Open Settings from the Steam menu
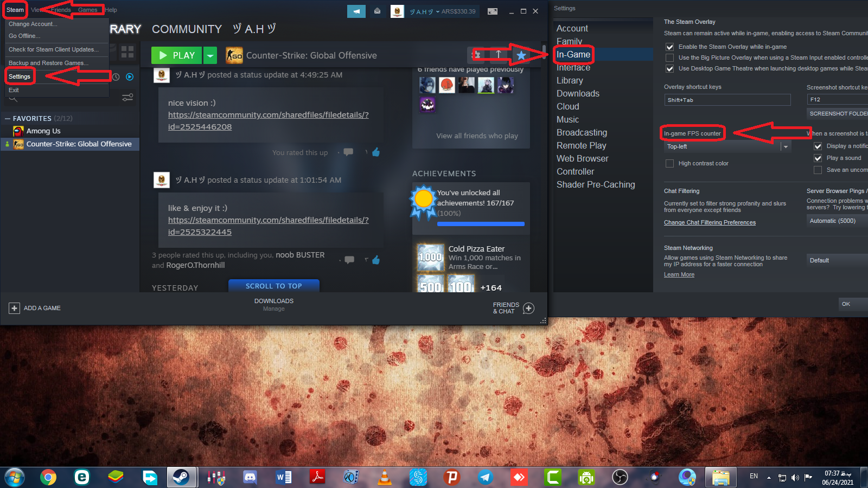 pyautogui.click(x=20, y=76)
